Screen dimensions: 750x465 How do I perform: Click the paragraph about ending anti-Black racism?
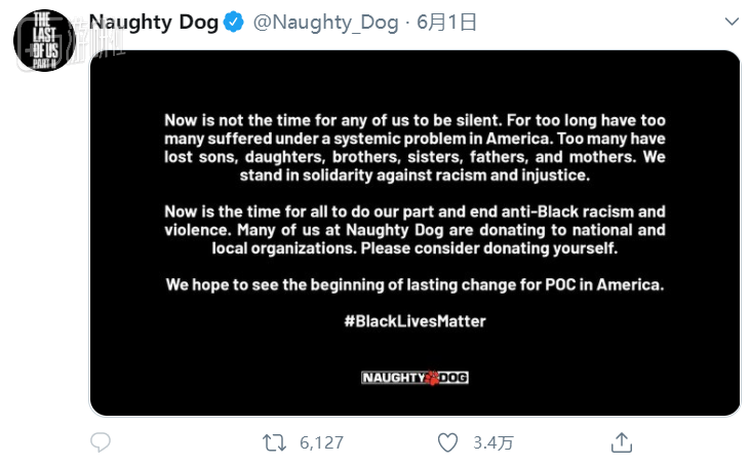[x=414, y=229]
